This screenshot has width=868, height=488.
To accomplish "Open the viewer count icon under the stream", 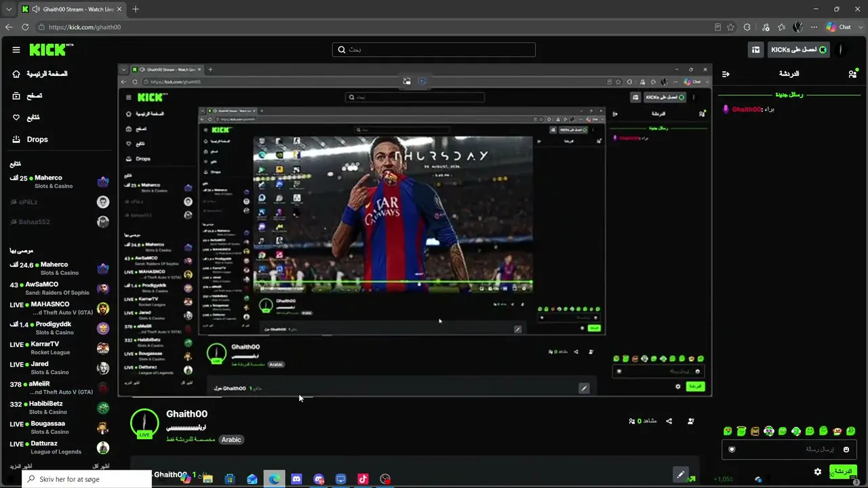I will click(632, 421).
